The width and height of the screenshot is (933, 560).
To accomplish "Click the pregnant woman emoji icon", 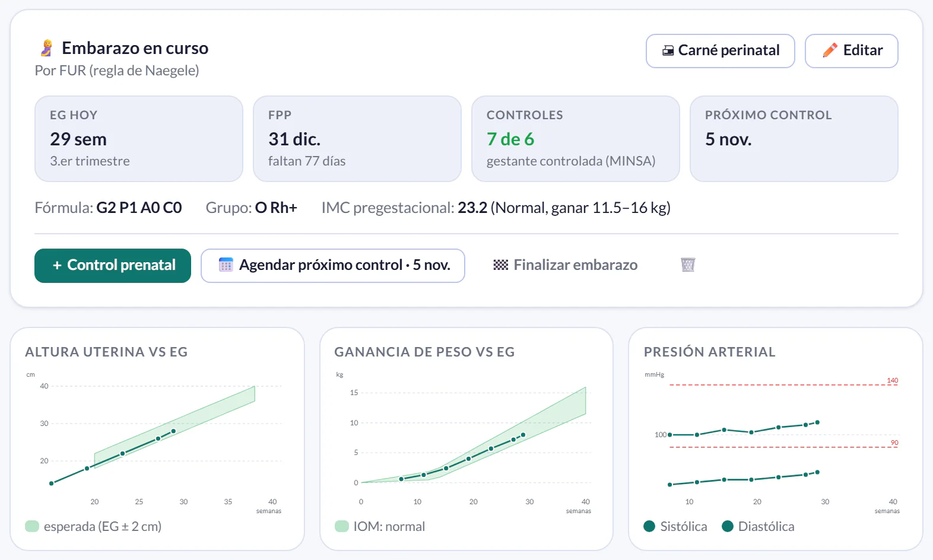I will point(46,48).
